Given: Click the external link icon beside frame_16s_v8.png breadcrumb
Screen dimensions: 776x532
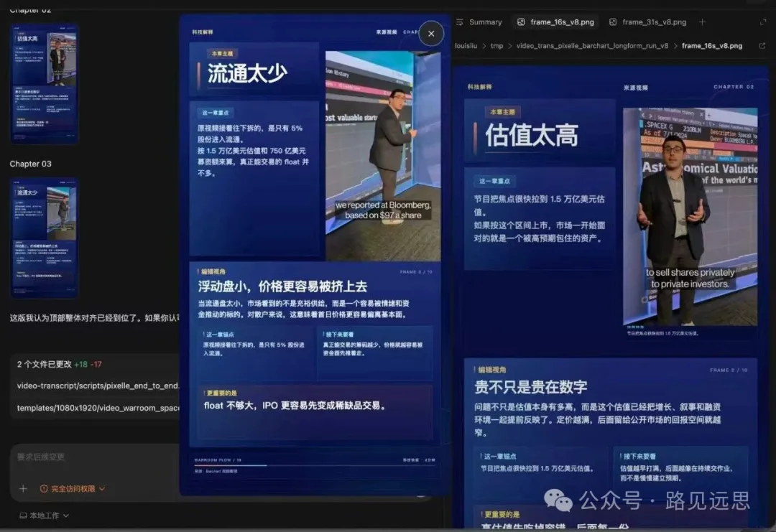Looking at the screenshot, I should [762, 45].
